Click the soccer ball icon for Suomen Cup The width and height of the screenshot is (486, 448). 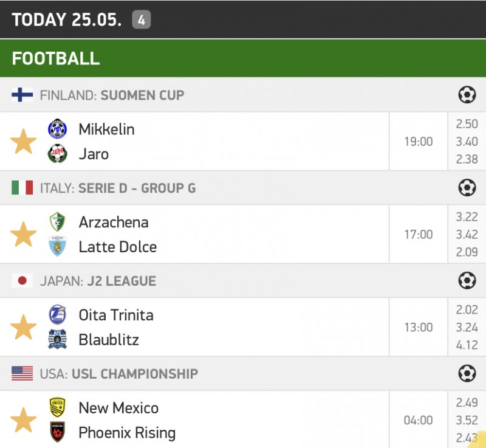click(467, 95)
